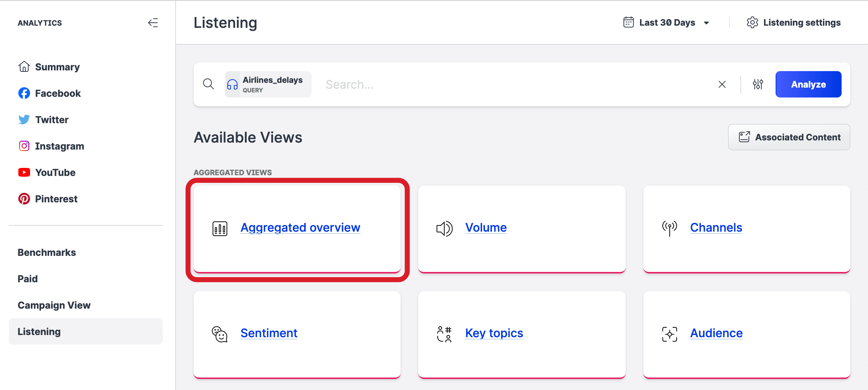
Task: Click the Facebook analytics icon
Action: (x=23, y=93)
